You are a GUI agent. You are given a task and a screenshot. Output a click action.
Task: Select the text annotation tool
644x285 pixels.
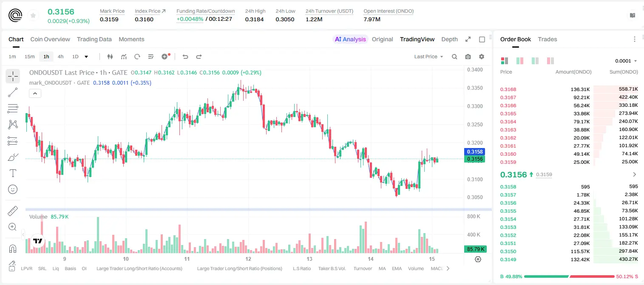click(x=13, y=173)
